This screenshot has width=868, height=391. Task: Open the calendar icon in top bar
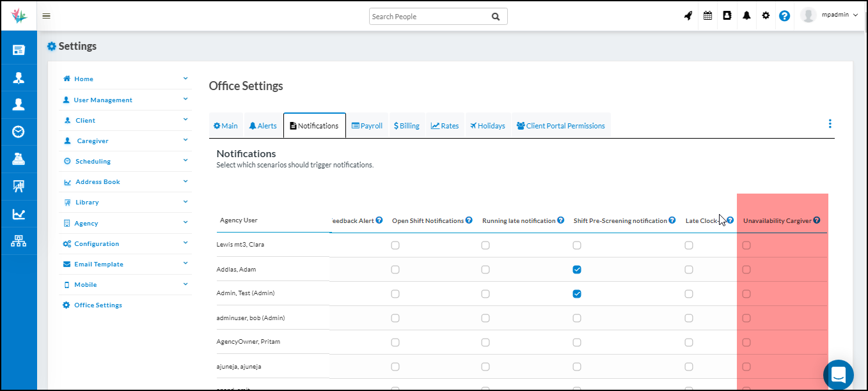[707, 15]
